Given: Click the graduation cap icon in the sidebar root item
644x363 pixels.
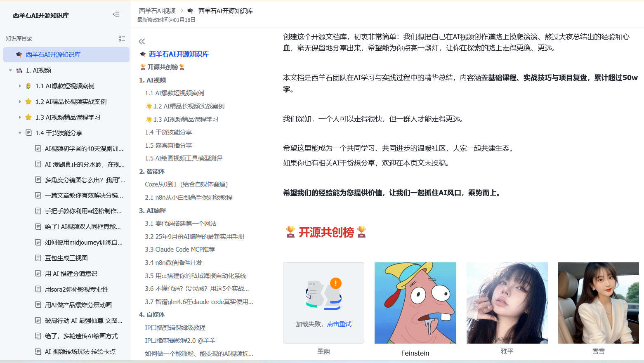Looking at the screenshot, I should [19, 54].
